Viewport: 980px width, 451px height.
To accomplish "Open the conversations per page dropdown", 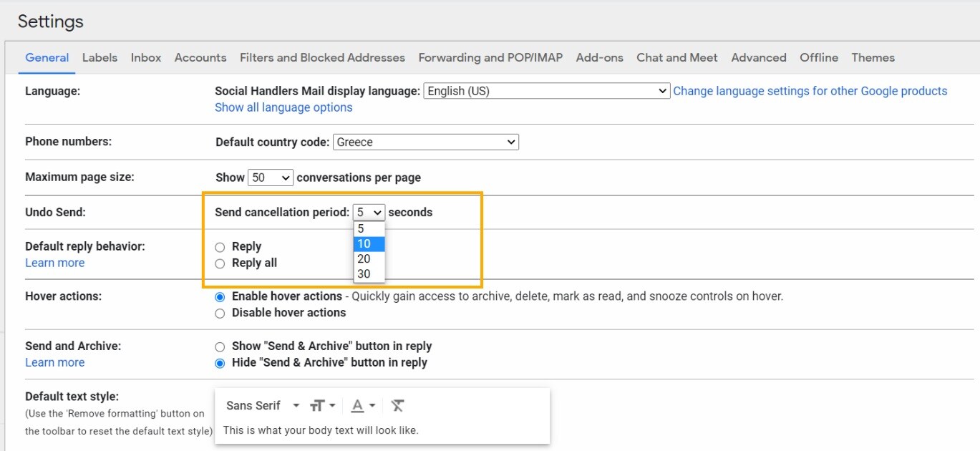I will click(x=270, y=177).
